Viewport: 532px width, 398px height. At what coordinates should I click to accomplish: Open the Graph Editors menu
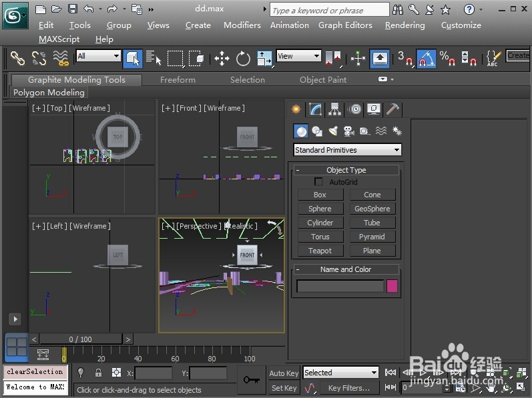pyautogui.click(x=345, y=25)
